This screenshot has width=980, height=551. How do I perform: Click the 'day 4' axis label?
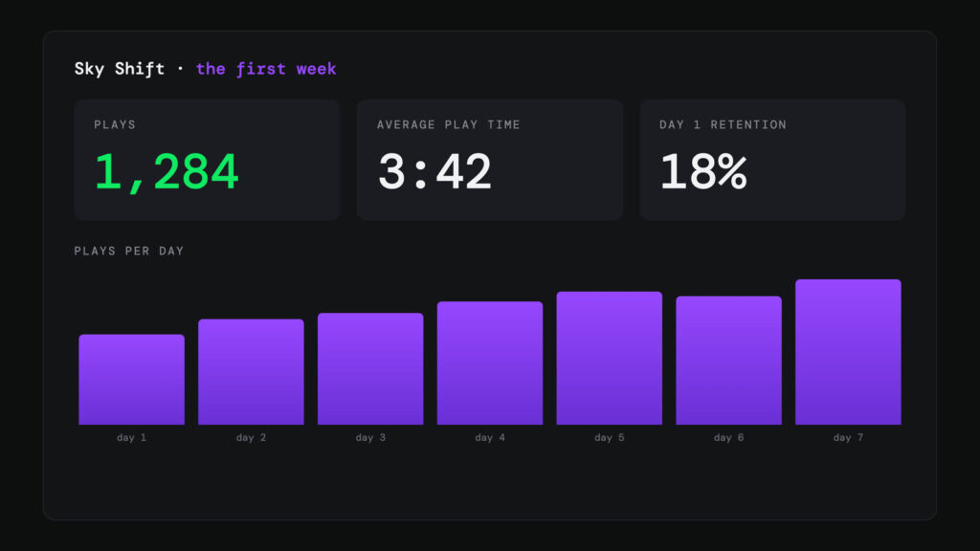coord(490,438)
